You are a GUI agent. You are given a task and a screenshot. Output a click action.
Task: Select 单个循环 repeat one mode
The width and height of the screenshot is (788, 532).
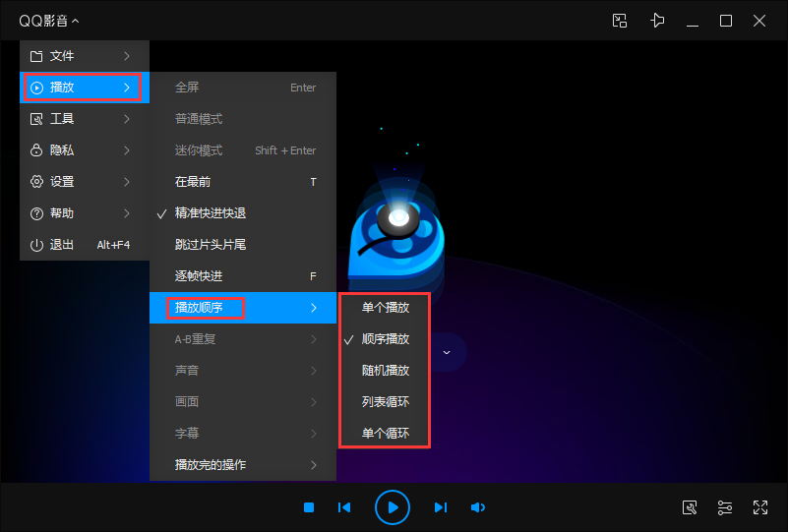pyautogui.click(x=385, y=433)
